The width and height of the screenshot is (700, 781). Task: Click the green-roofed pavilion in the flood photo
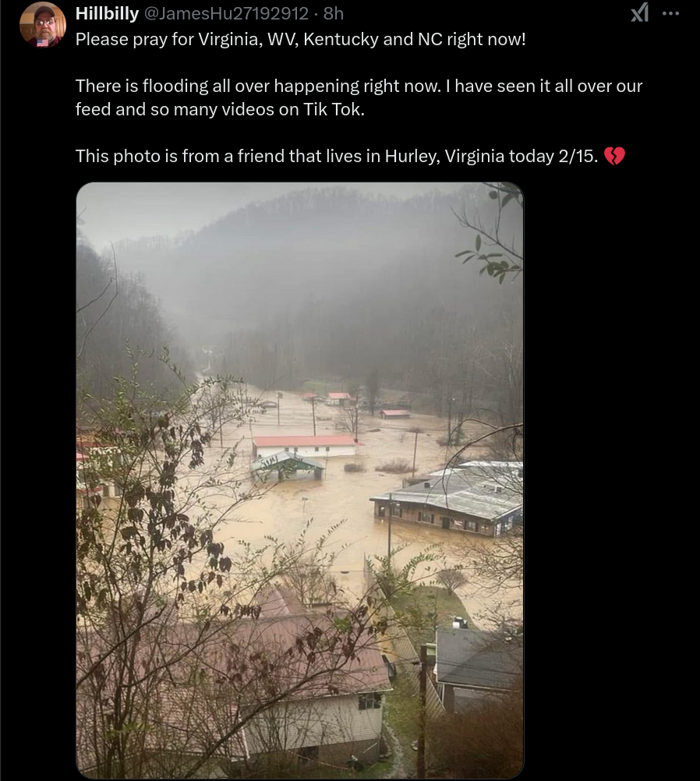(x=288, y=465)
